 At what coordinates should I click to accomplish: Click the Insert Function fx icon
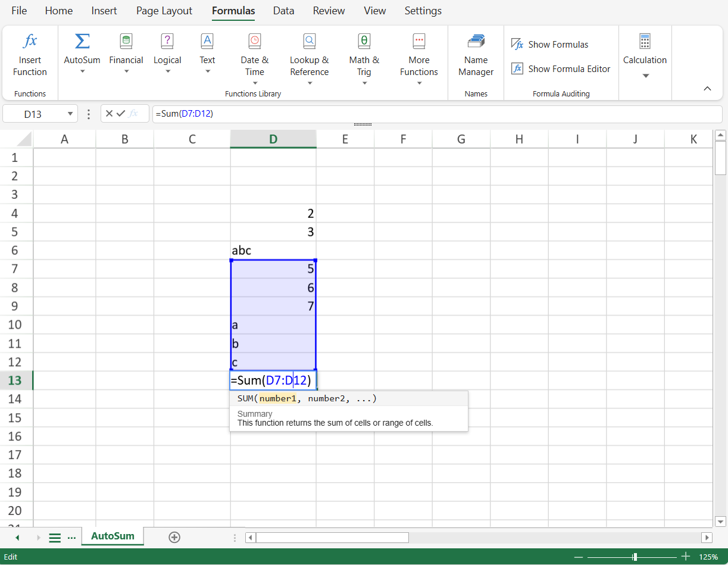tap(30, 42)
